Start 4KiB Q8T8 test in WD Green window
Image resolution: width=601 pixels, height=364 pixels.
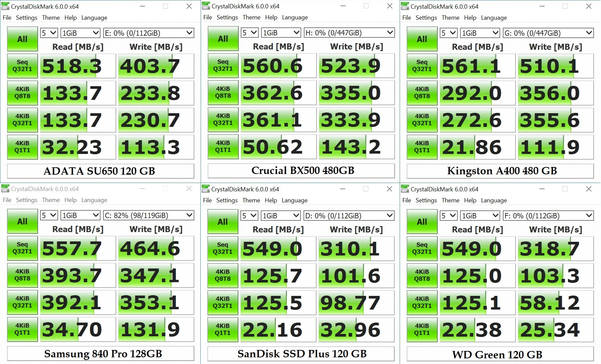point(422,276)
